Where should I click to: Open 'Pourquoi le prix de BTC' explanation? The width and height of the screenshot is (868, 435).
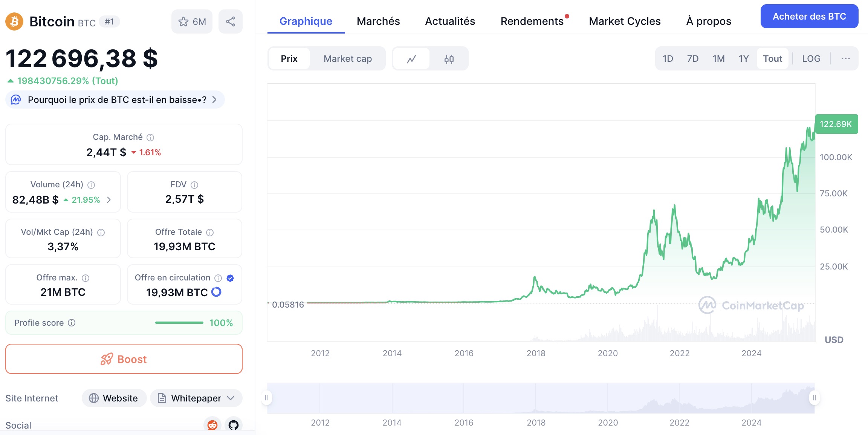point(117,100)
